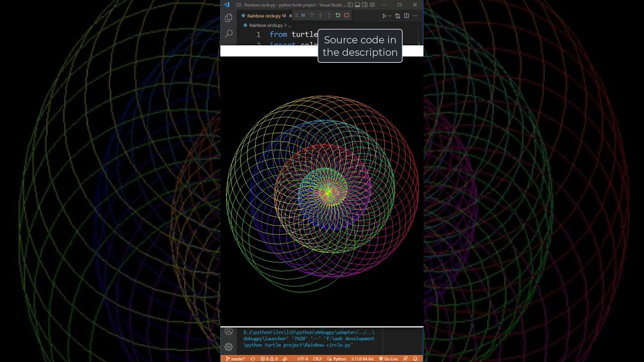Open the Accounts icon in activity bar
The width and height of the screenshot is (644, 362).
228,331
